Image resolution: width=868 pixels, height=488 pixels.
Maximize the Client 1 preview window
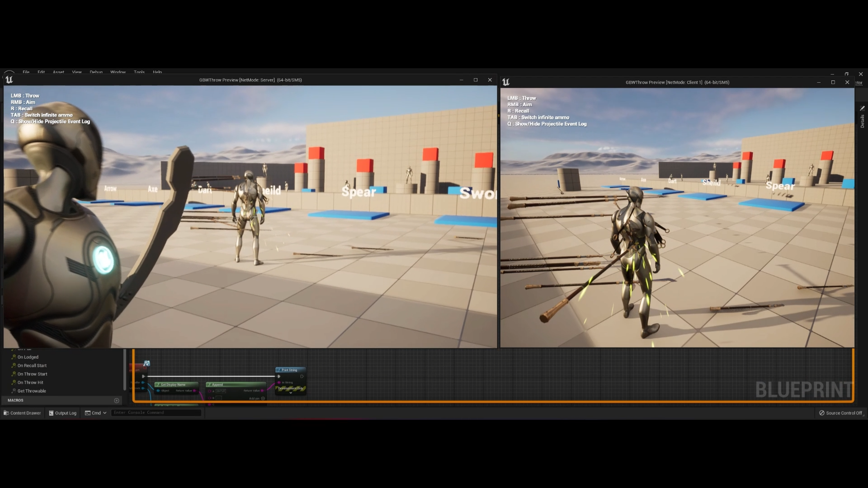click(833, 82)
